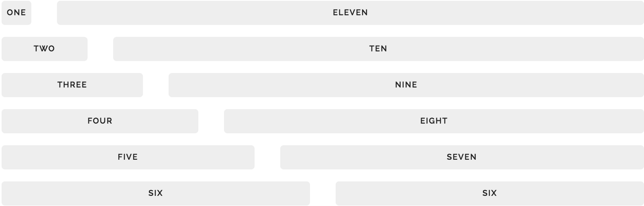Select the NINE block
The height and width of the screenshot is (206, 644).
coord(406,85)
